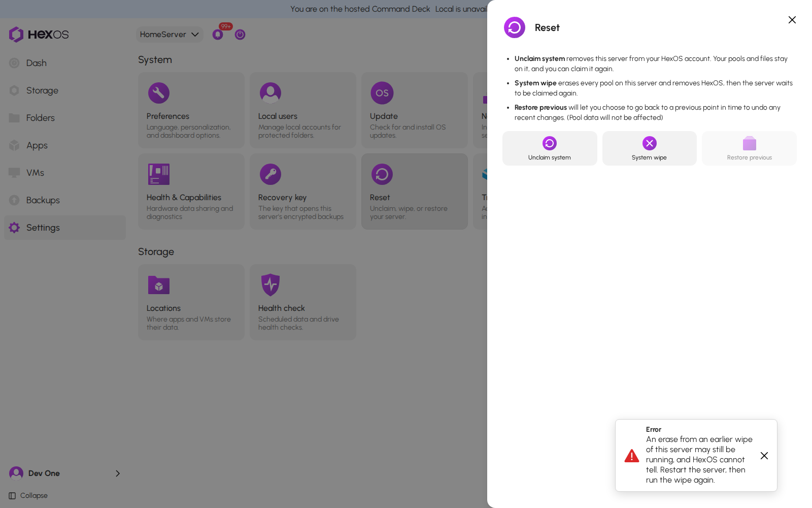
Task: Click the HexOS logo
Action: point(39,35)
